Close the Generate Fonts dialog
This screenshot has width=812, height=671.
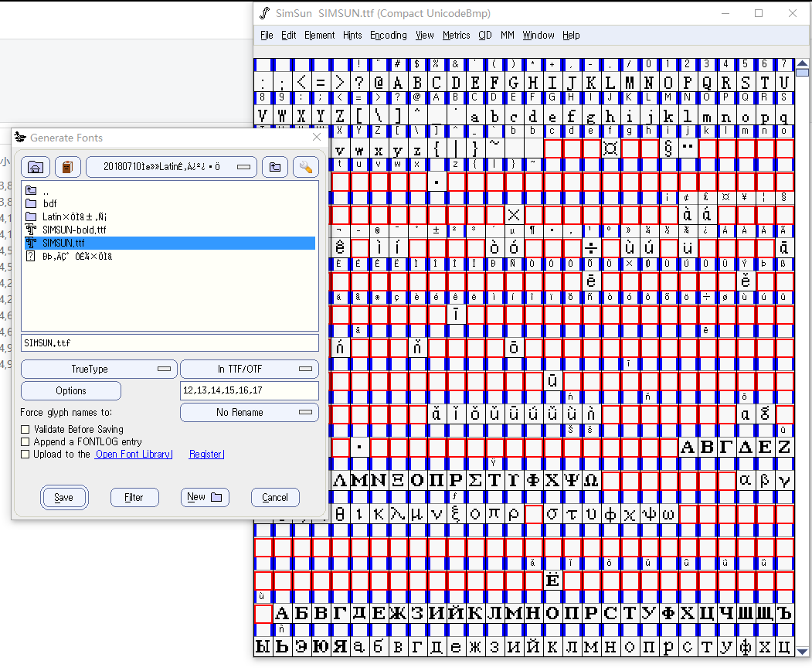[x=317, y=138]
